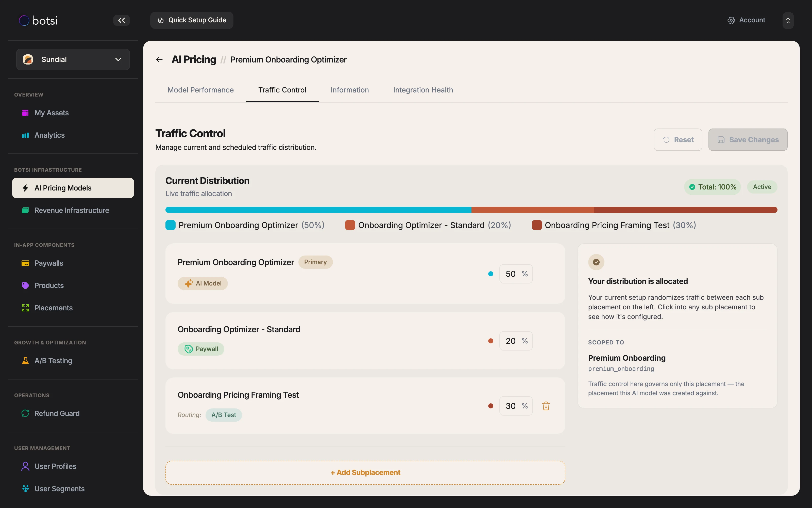Select the Traffic Control tab
Viewport: 812px width, 508px height.
click(282, 90)
